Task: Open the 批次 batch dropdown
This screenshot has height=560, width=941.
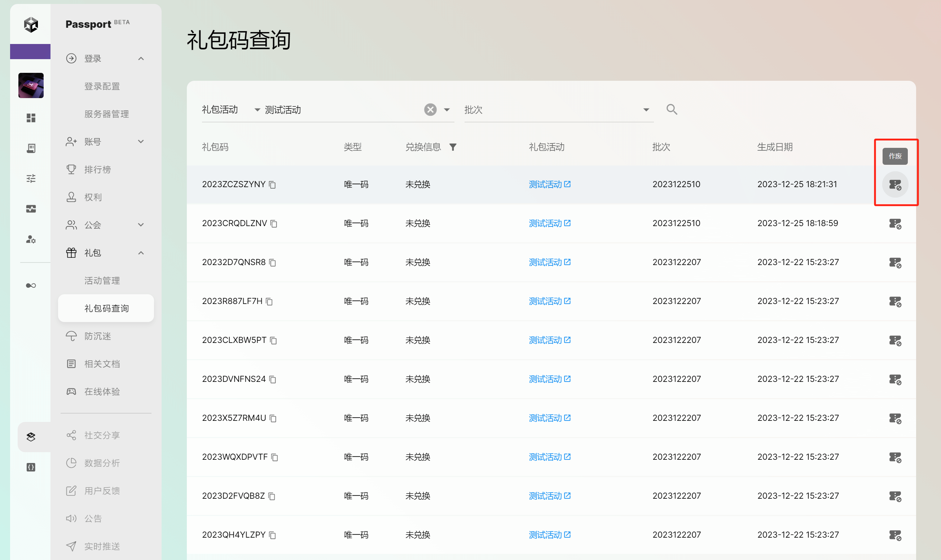Action: [646, 110]
